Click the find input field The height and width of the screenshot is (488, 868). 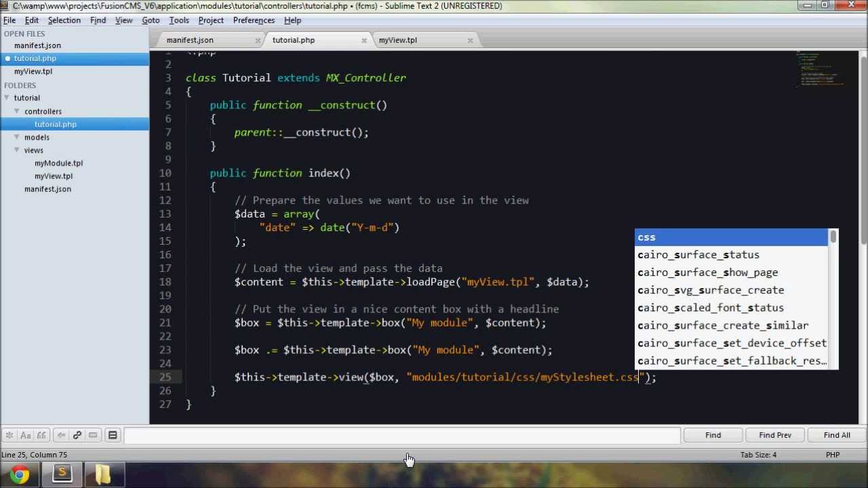pyautogui.click(x=402, y=435)
